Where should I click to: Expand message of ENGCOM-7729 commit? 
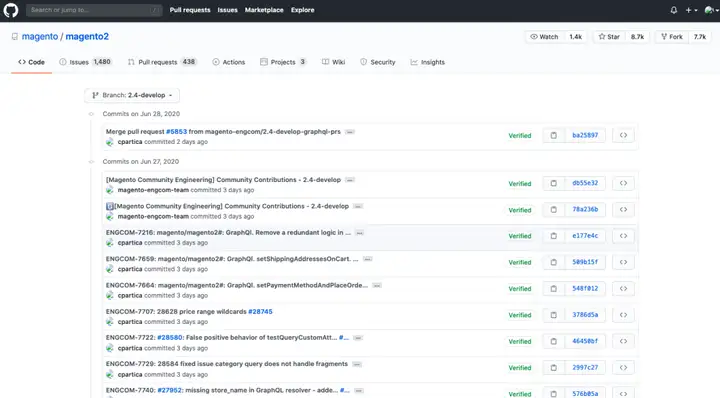357,364
